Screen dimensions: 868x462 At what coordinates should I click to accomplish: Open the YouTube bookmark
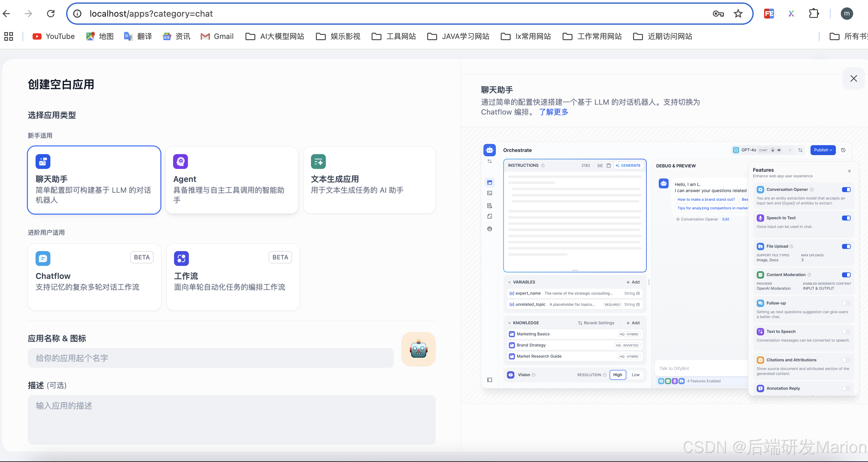(x=53, y=36)
